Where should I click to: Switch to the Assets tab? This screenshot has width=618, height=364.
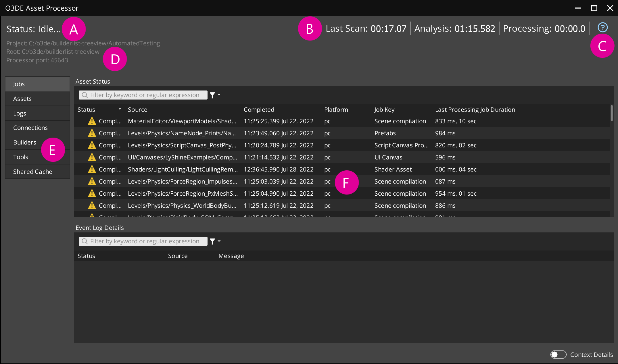click(x=37, y=99)
